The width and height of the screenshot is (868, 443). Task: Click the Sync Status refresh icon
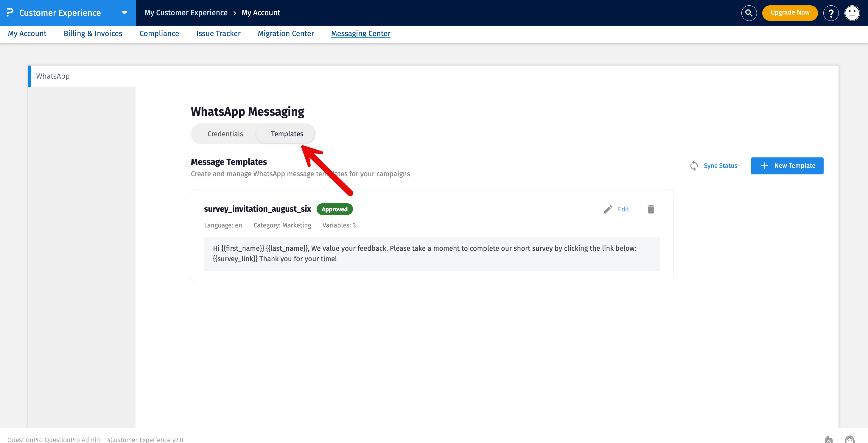tap(694, 165)
